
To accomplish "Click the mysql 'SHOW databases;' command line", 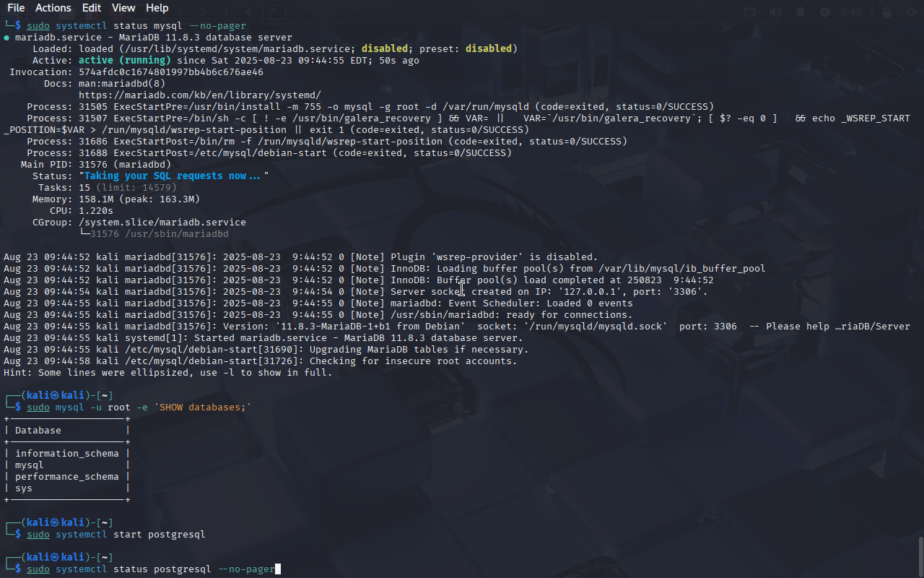I will (139, 407).
